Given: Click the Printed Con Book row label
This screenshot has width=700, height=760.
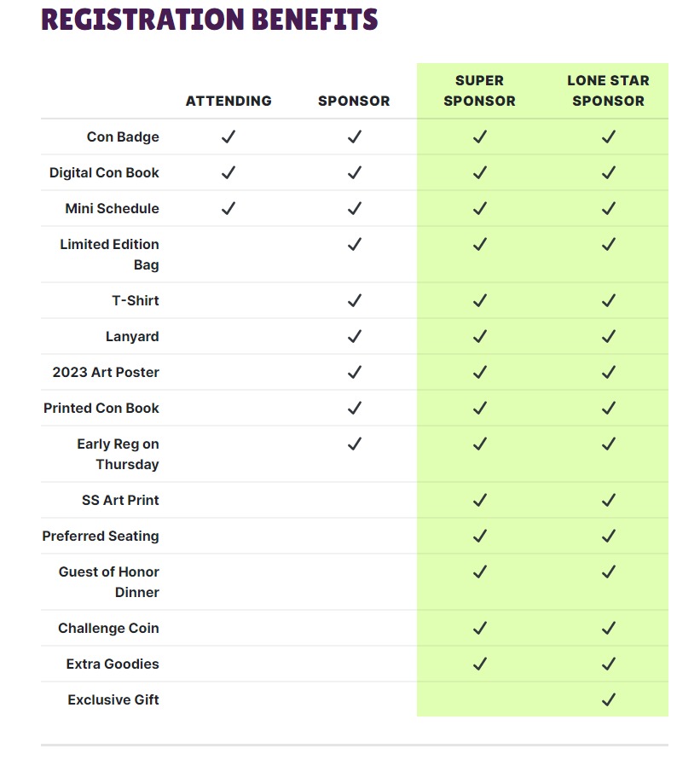Looking at the screenshot, I should pyautogui.click(x=101, y=408).
